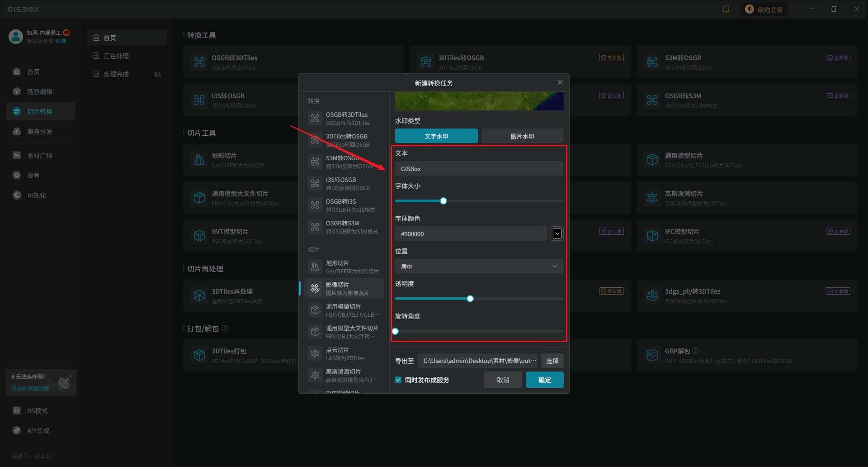The height and width of the screenshot is (467, 868).
Task: Select the 文字水印 watermark type
Action: tap(436, 136)
